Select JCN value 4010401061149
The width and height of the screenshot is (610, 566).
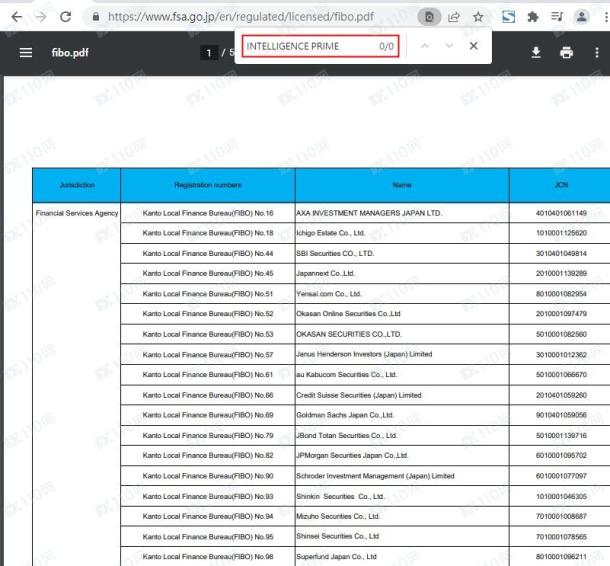561,213
